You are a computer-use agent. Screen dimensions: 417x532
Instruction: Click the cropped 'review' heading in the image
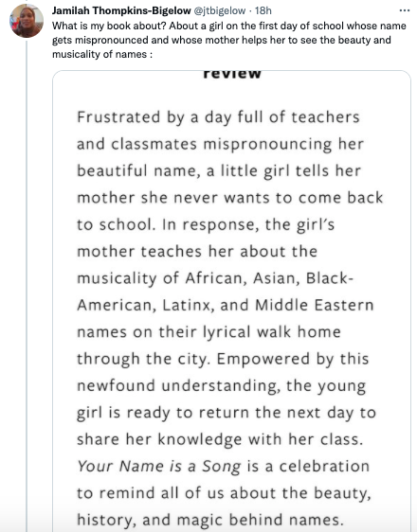[x=232, y=74]
